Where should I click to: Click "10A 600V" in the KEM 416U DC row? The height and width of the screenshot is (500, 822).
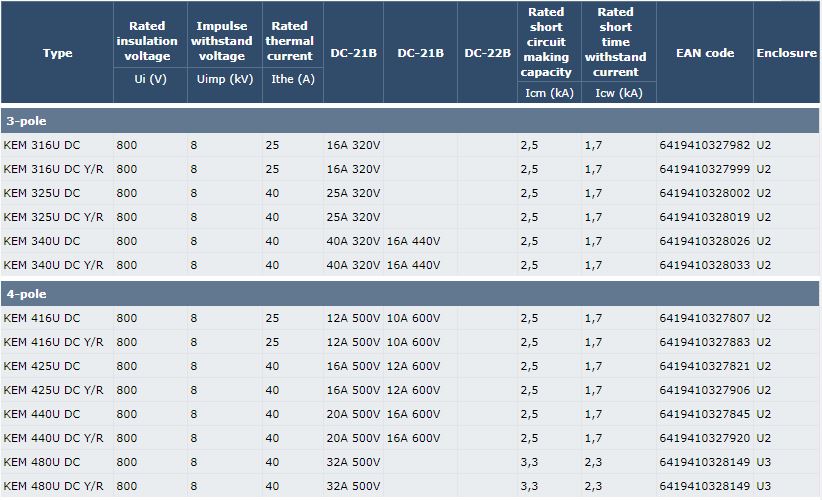[414, 318]
